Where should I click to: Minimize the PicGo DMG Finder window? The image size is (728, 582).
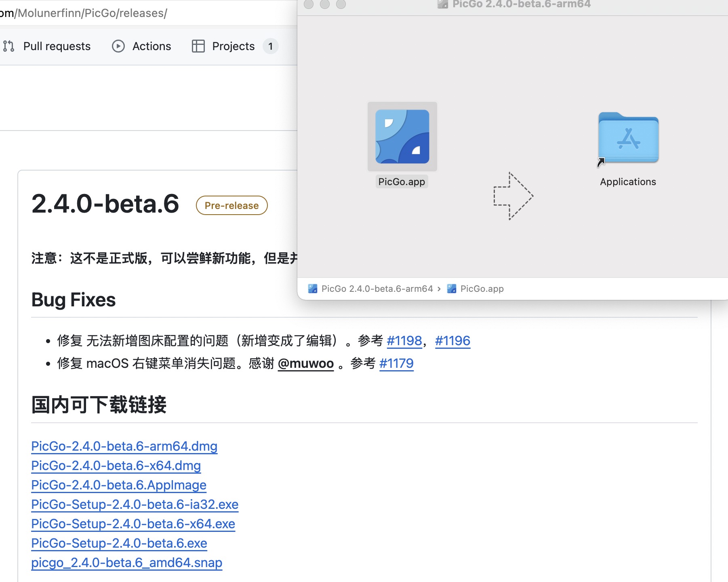click(325, 4)
